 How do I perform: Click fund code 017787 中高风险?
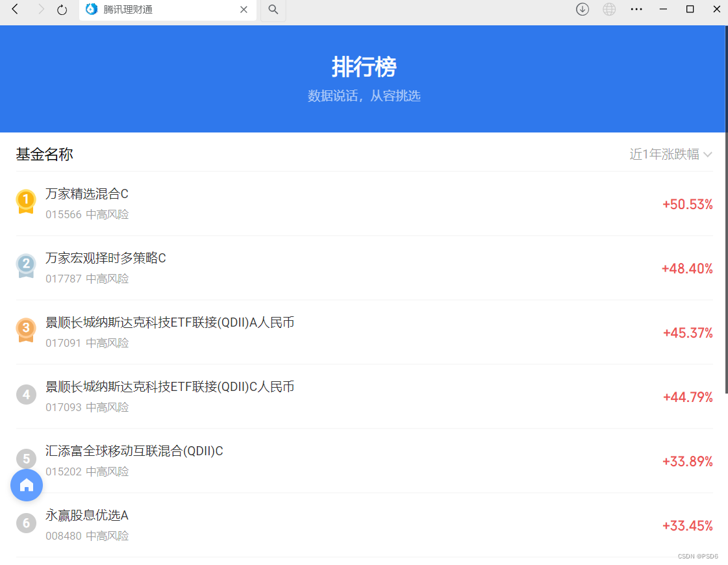point(87,279)
